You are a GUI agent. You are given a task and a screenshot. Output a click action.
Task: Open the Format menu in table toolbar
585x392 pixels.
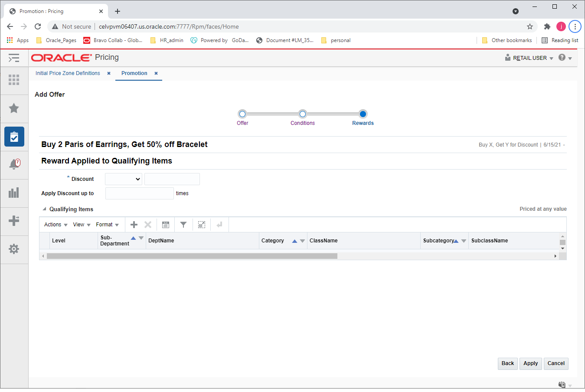[x=108, y=225]
